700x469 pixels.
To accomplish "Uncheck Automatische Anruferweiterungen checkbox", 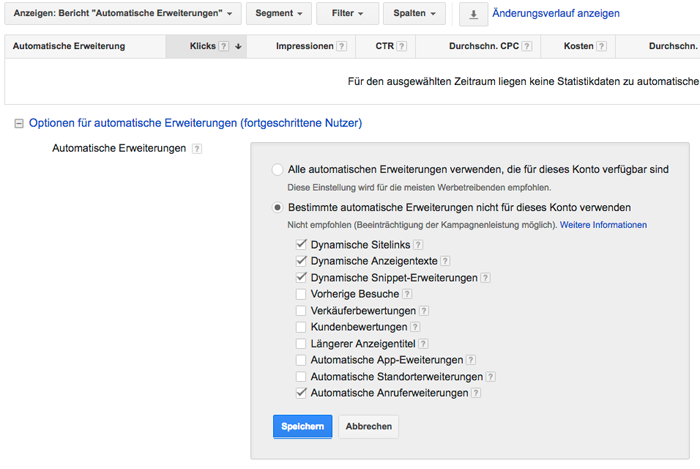I will [x=301, y=393].
